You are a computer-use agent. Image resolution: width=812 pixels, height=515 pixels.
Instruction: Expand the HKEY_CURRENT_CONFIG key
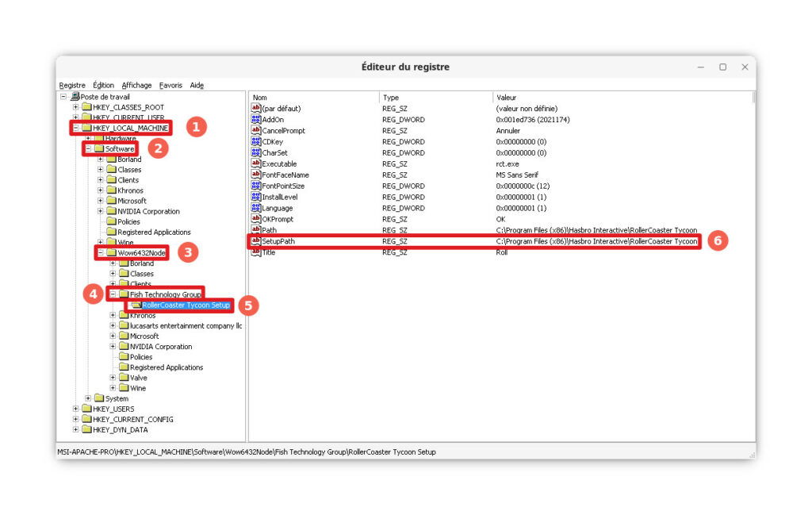(75, 419)
